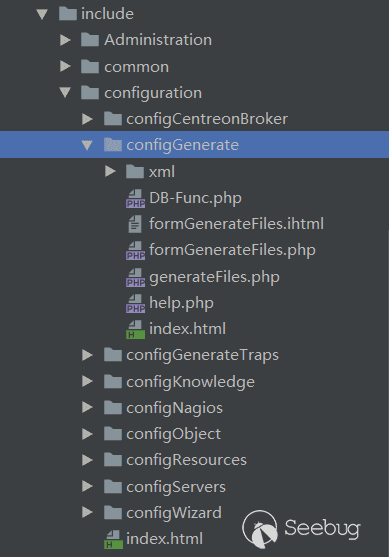Select the configNagios folder
The width and height of the screenshot is (389, 557).
click(x=174, y=408)
